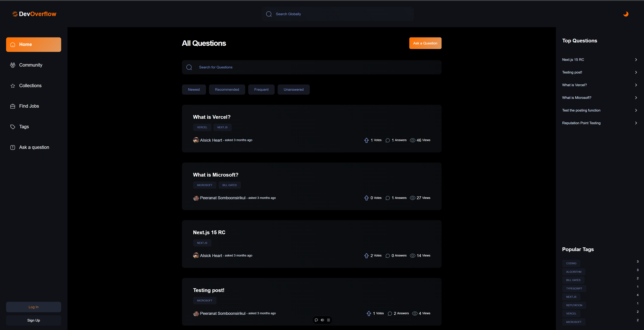The height and width of the screenshot is (330, 644).
Task: Click the Tags label icon in sidebar
Action: [13, 127]
